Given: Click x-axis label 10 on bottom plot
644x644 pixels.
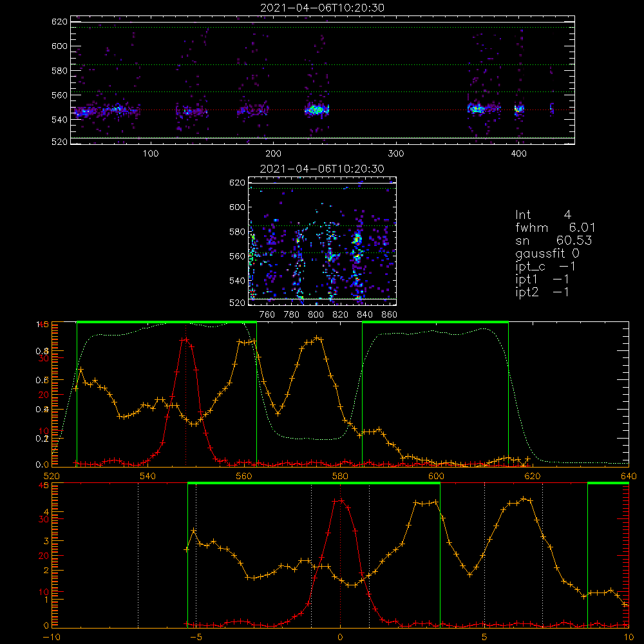Looking at the screenshot, I should [629, 638].
